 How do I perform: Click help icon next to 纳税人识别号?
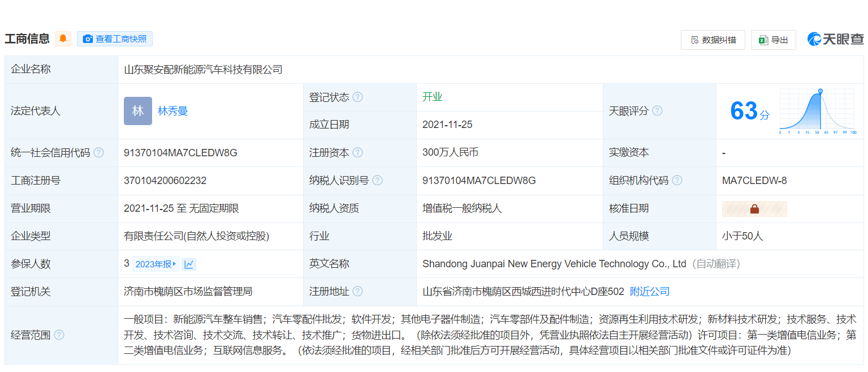click(x=378, y=180)
